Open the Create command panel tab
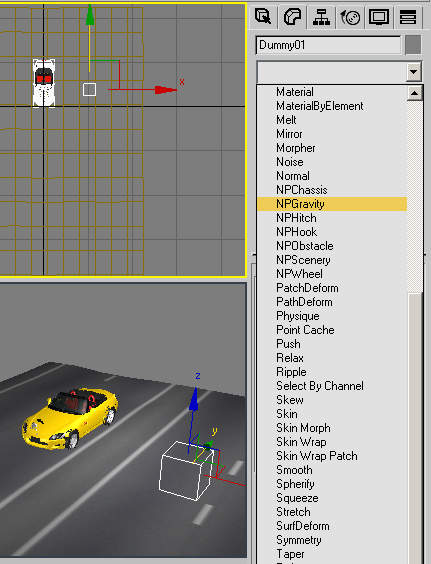This screenshot has width=431, height=564. pyautogui.click(x=263, y=17)
